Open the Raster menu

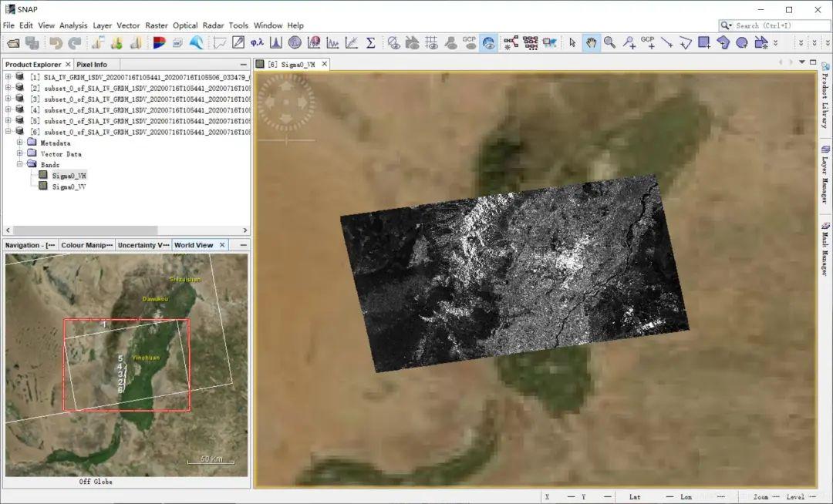[x=157, y=25]
